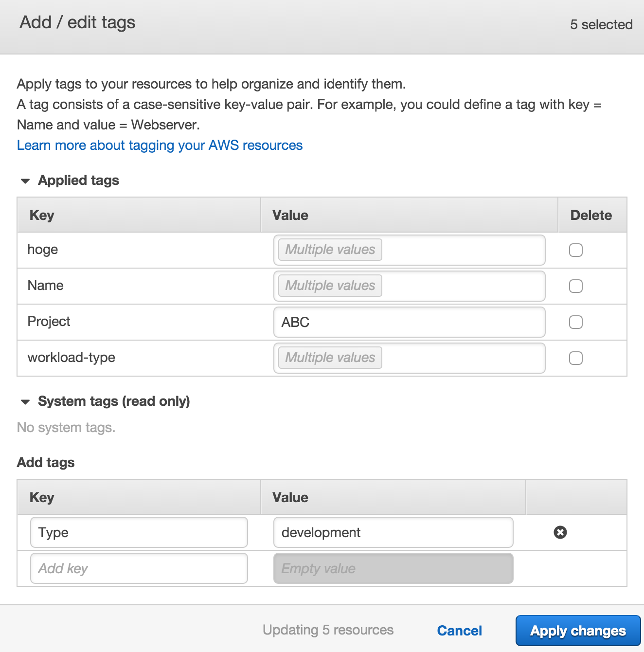Click Multiple values field for workload-type
The image size is (644, 652).
click(x=410, y=358)
